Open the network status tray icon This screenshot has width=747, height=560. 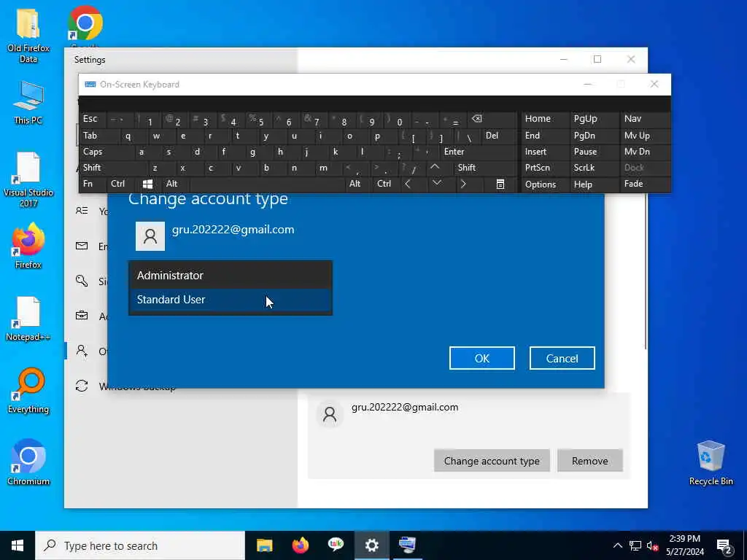[635, 545]
